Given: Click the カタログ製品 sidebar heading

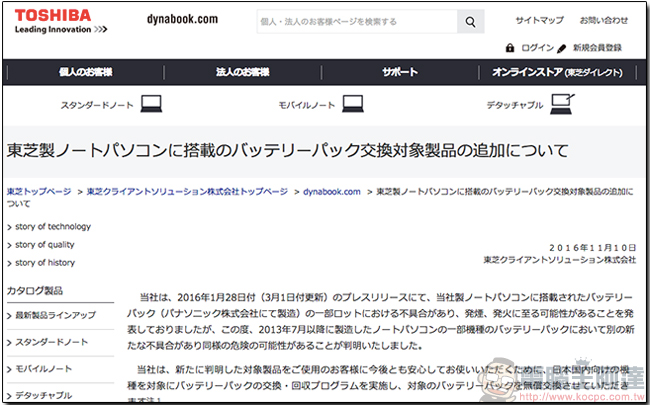Looking at the screenshot, I should (35, 291).
